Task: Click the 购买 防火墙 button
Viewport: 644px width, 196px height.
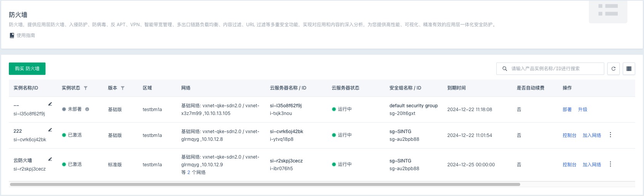Action: [27, 69]
